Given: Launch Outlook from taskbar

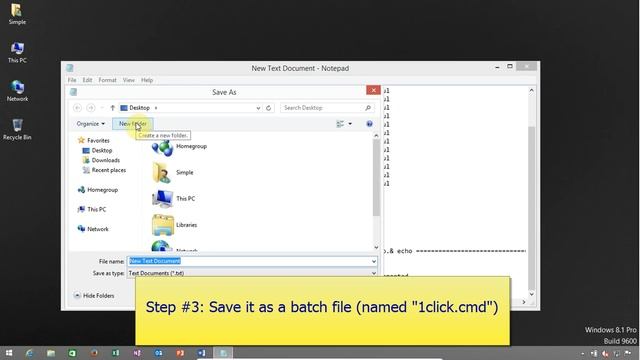Looking at the screenshot, I should (x=158, y=353).
